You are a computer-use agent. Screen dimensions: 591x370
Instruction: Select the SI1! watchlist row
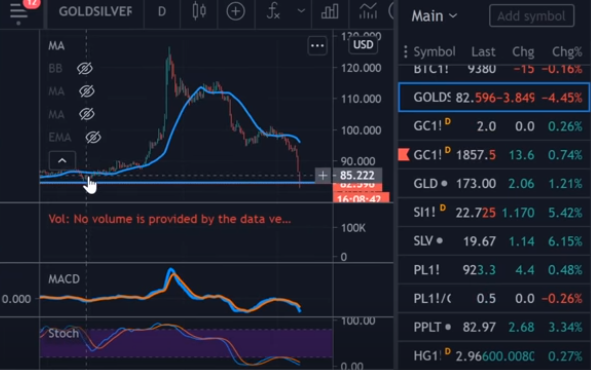[x=495, y=213]
